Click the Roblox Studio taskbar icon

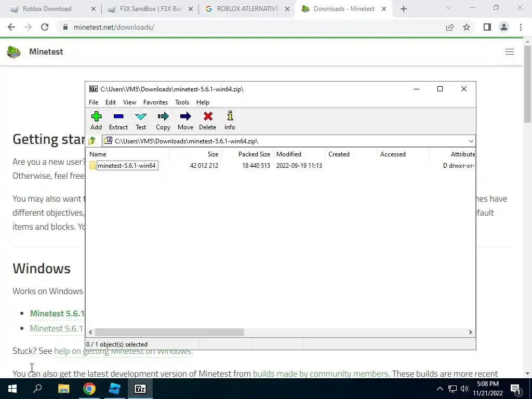click(x=115, y=389)
